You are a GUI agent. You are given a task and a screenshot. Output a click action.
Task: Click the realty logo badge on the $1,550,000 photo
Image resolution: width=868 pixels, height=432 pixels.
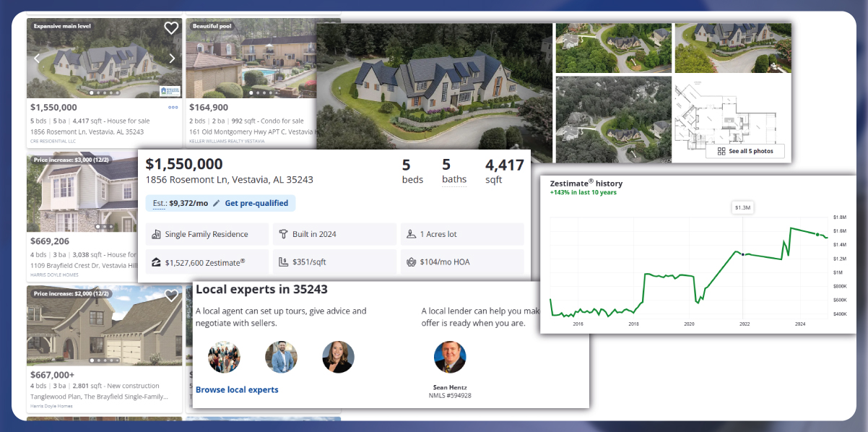[169, 90]
